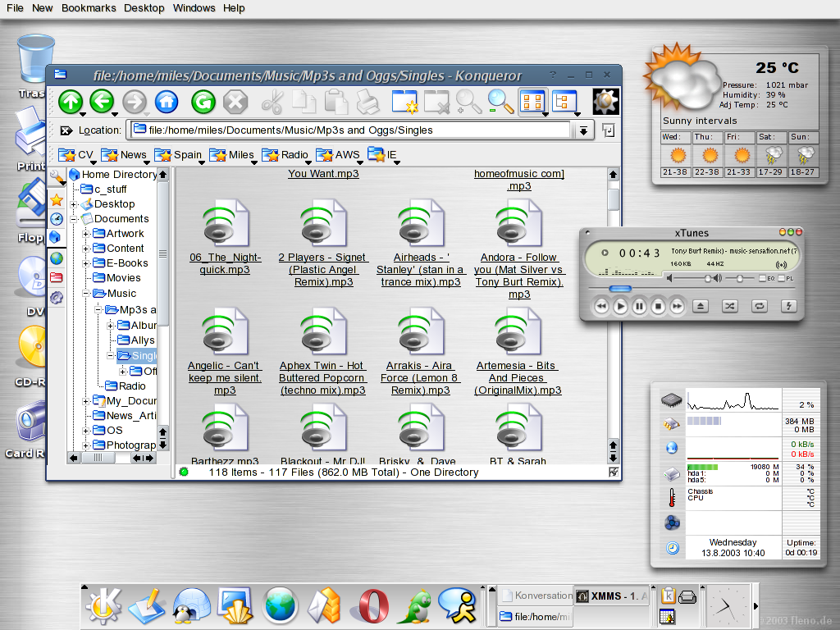Toggle repeat in xTunes
This screenshot has width=840, height=630.
tap(759, 307)
